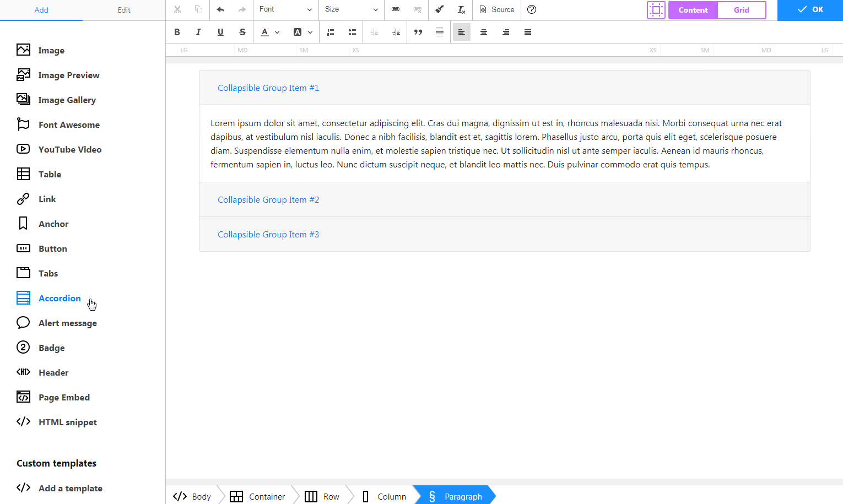
Task: Click the Copy icon in toolbar
Action: tap(198, 9)
